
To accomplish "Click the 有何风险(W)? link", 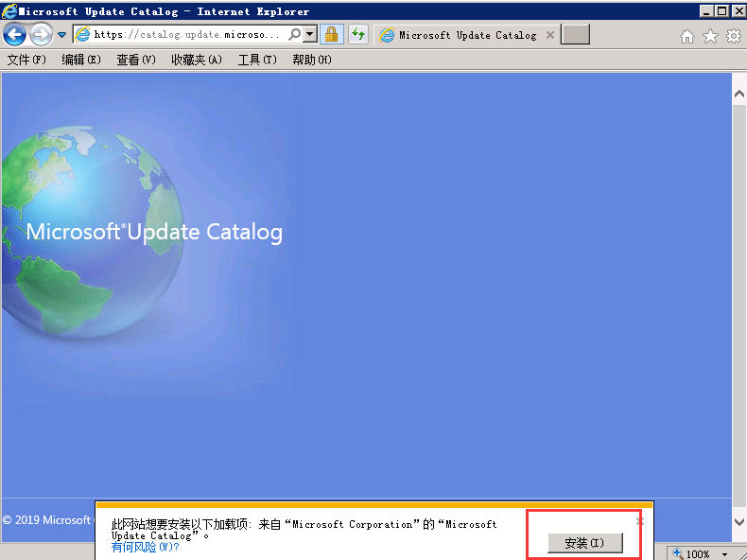I will point(145,548).
